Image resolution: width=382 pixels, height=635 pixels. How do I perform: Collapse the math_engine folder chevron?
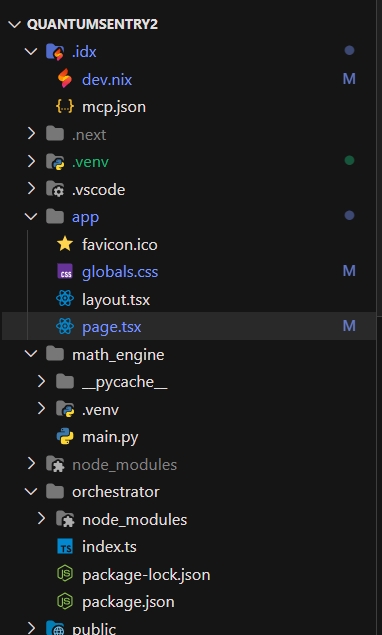[31, 354]
